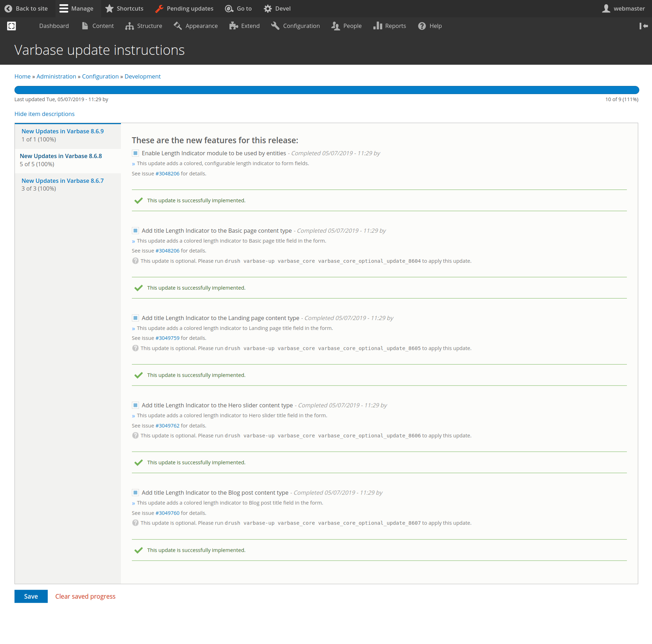Open the webmaster account menu
The height and width of the screenshot is (644, 652).
(624, 8)
